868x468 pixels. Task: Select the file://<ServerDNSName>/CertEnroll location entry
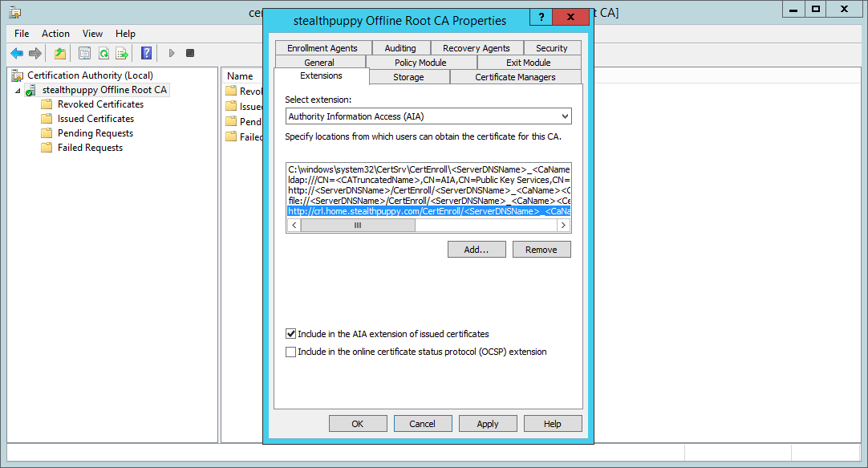pos(428,201)
